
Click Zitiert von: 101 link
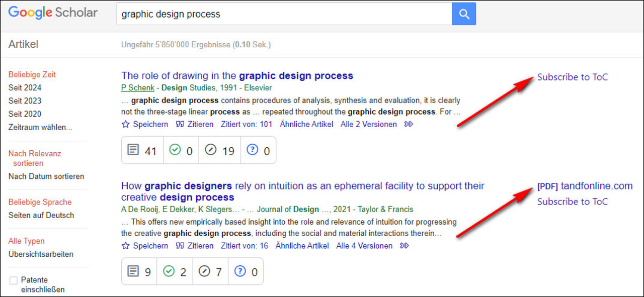pyautogui.click(x=245, y=124)
